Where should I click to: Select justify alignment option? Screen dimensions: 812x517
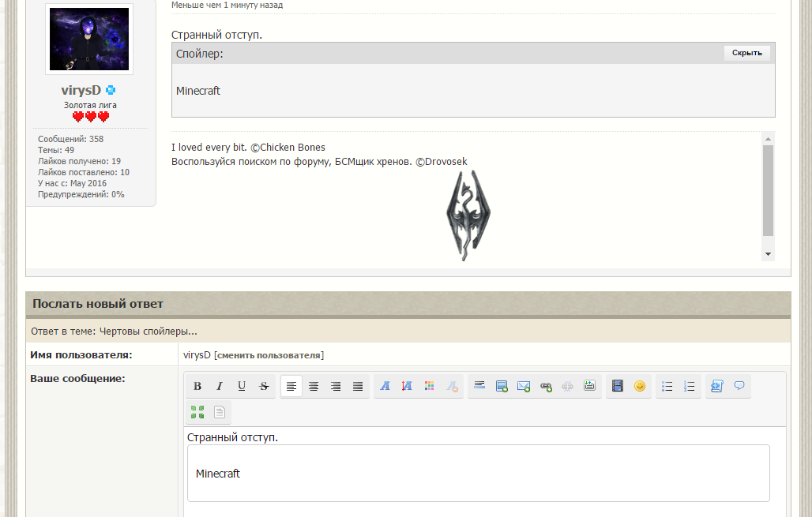[x=358, y=386]
